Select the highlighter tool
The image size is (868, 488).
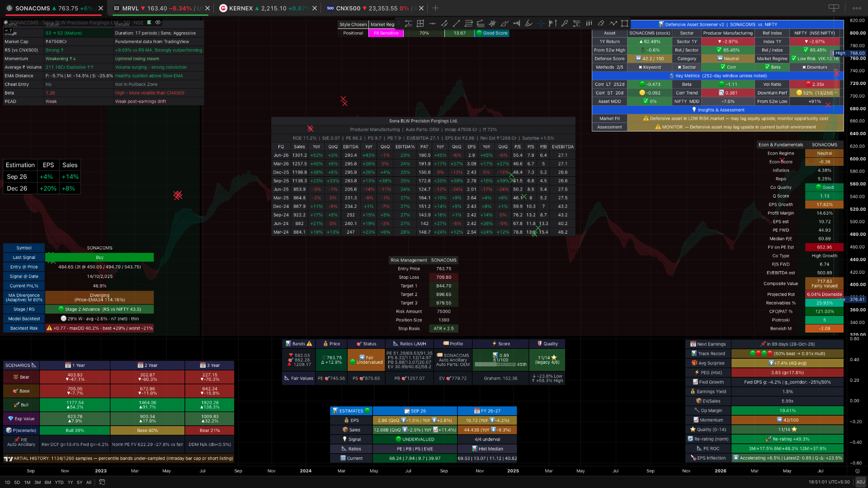point(528,23)
